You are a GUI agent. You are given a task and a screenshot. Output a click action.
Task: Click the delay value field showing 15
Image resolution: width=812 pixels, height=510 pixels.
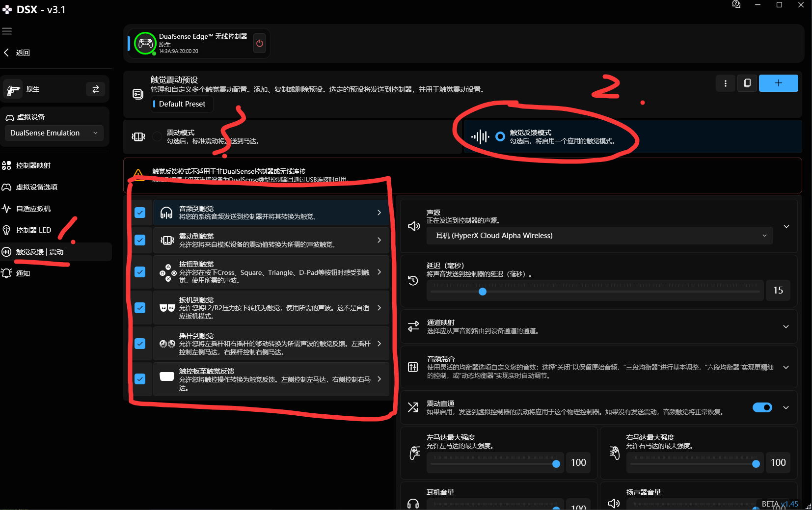[778, 291]
